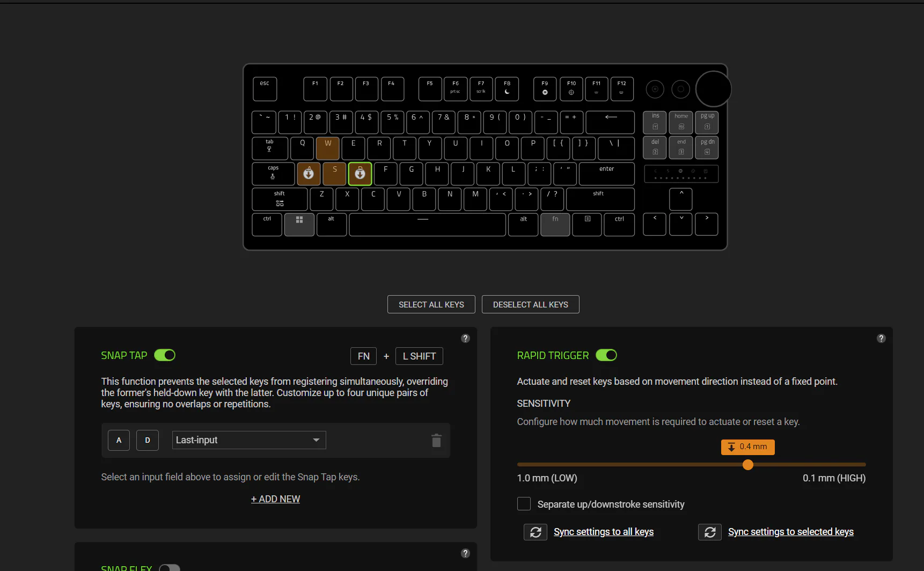
Task: Click the sync icon beside 'Sync settings to selected keys'
Action: coord(710,532)
